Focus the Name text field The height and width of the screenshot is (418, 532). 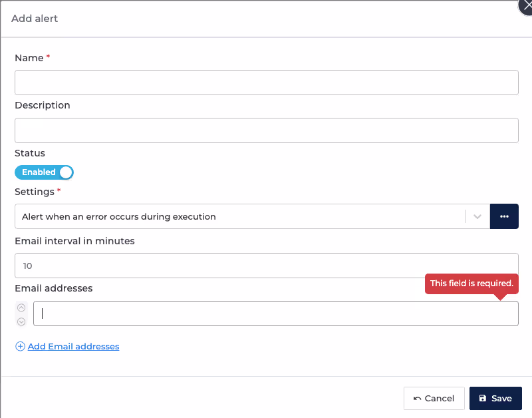pyautogui.click(x=267, y=83)
